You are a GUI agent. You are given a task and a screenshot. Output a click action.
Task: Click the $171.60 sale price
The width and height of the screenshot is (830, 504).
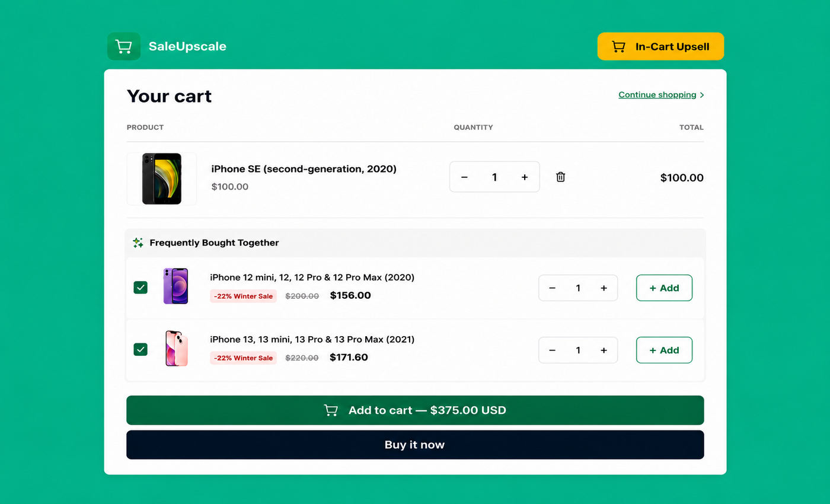[349, 358]
